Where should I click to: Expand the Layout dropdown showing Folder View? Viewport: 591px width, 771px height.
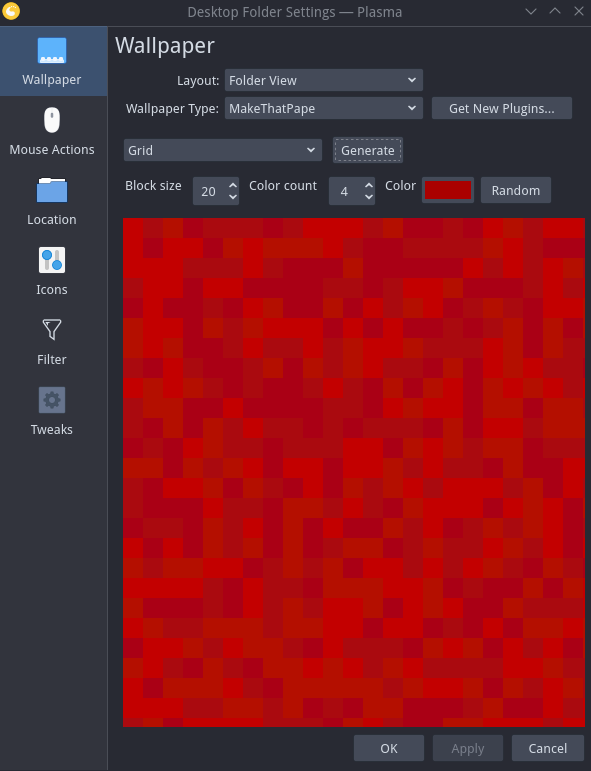click(324, 80)
